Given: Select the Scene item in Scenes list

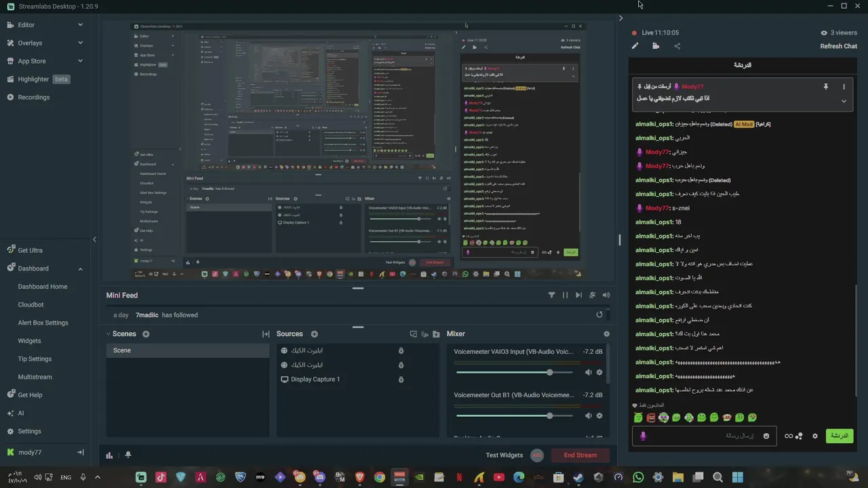Looking at the screenshot, I should click(188, 350).
